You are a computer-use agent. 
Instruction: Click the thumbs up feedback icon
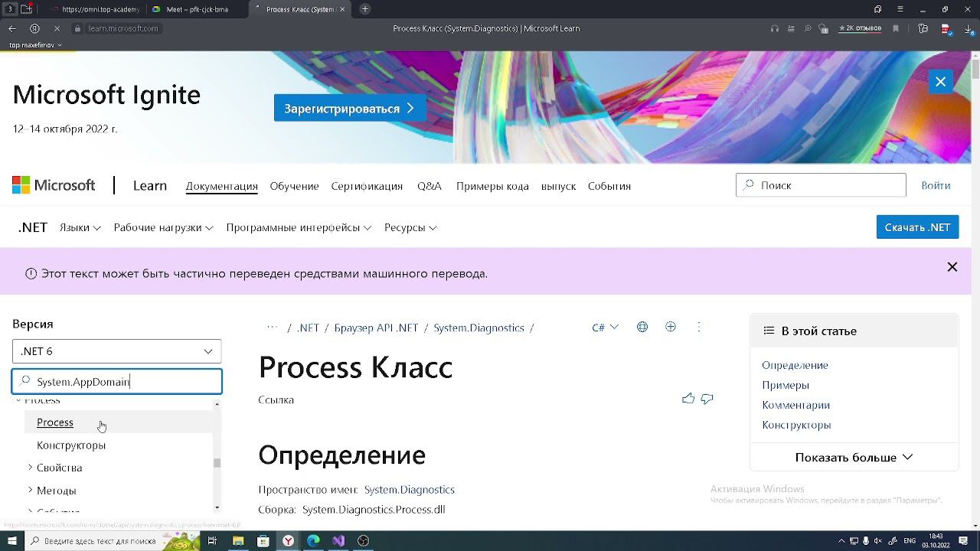pos(688,399)
